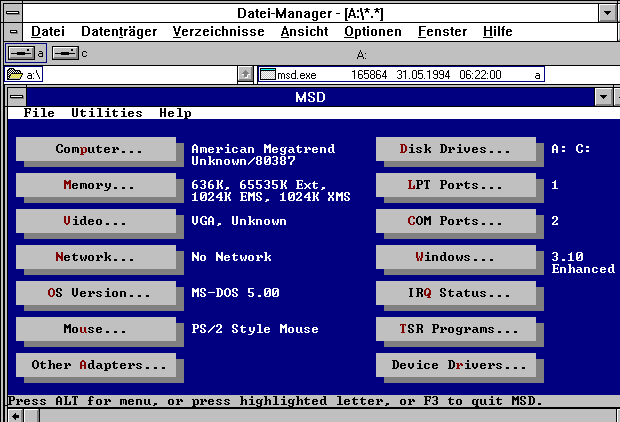Viewport: 620px width, 422px height.
Task: Open the MSD window control menu
Action: (17, 97)
